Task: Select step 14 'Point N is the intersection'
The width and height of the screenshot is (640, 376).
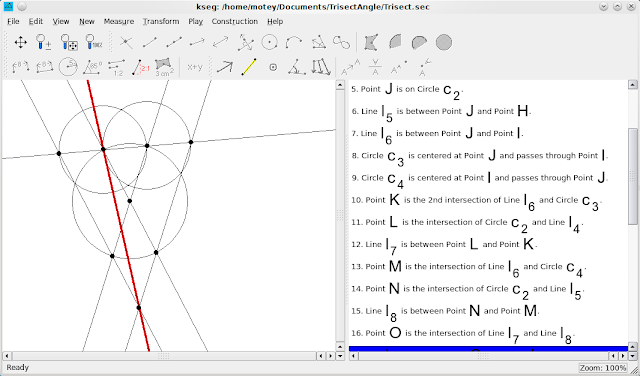Action: pyautogui.click(x=468, y=291)
